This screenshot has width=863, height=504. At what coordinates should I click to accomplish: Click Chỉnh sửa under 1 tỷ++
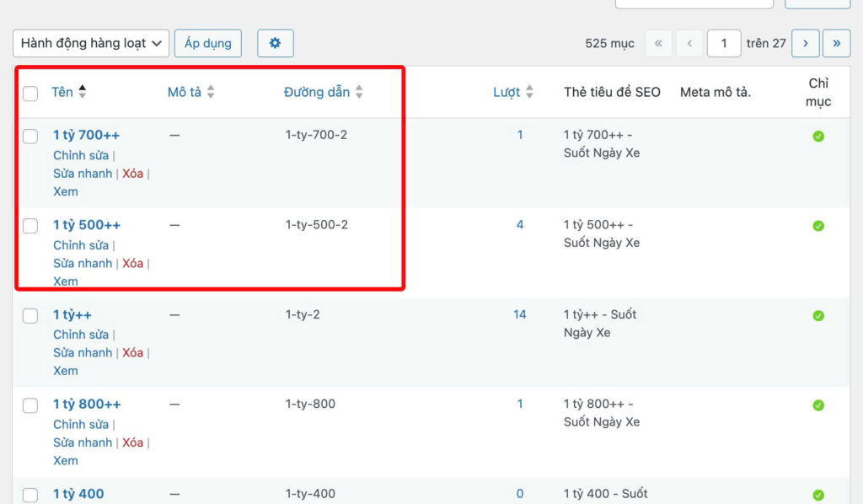coord(81,335)
